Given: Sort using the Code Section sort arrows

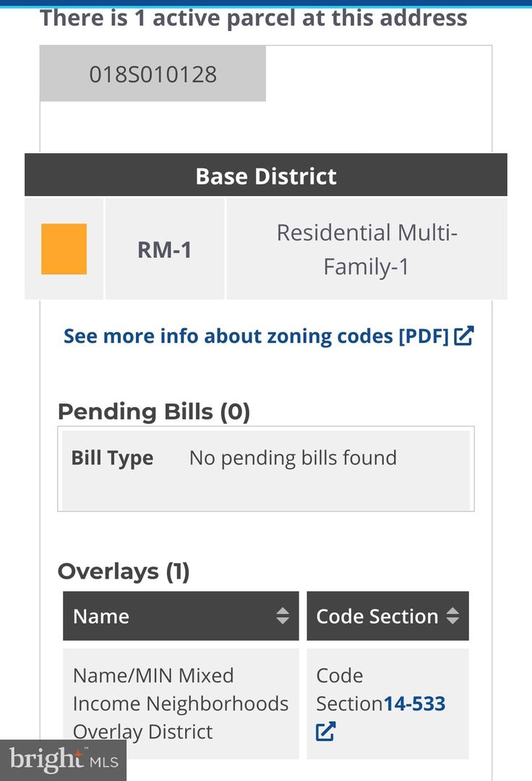Looking at the screenshot, I should 452,616.
